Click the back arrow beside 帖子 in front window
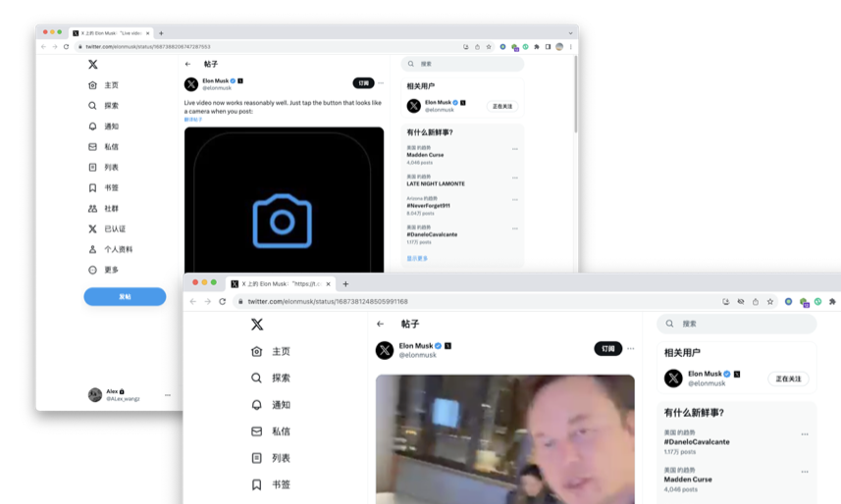841x504 pixels. pos(381,324)
